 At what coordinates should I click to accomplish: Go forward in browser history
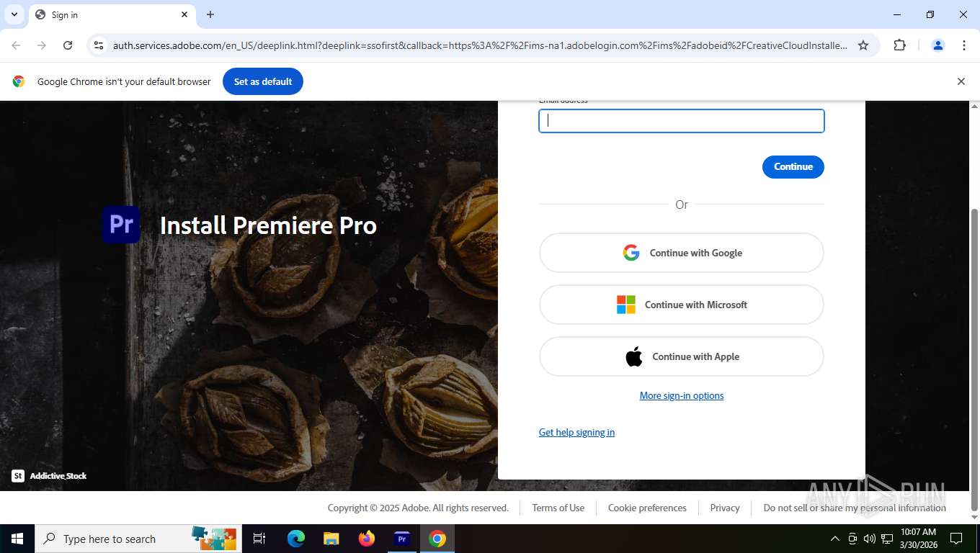pyautogui.click(x=42, y=45)
